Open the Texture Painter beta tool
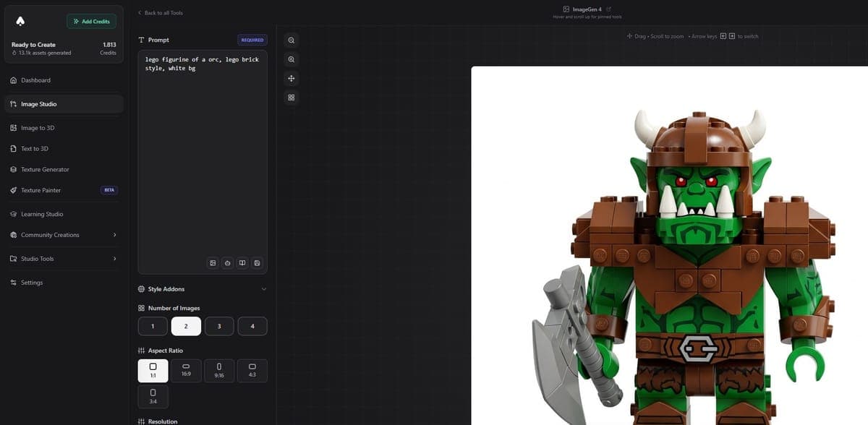Screen dimensions: 868x425 coord(64,190)
